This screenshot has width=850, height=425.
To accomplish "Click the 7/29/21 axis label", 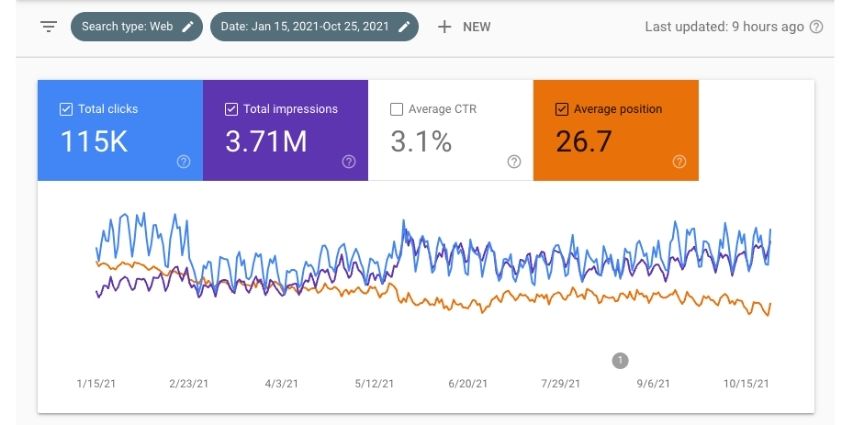I will [561, 384].
